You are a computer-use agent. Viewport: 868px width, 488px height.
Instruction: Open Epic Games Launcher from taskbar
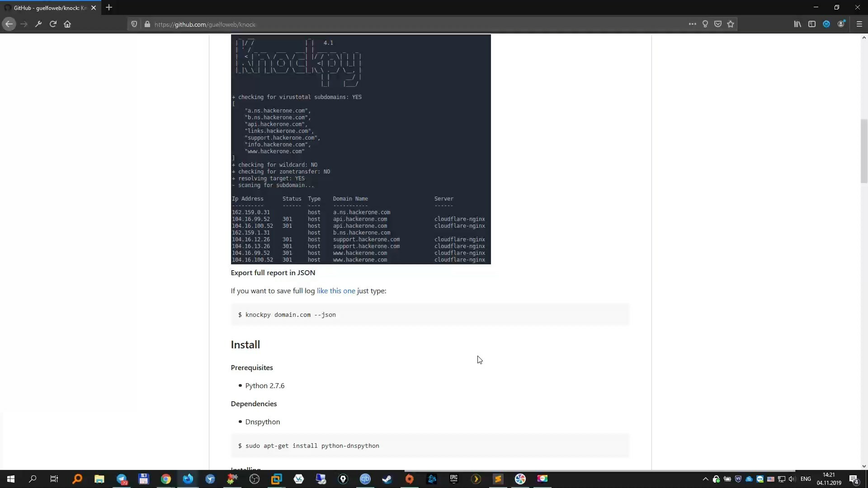(454, 479)
